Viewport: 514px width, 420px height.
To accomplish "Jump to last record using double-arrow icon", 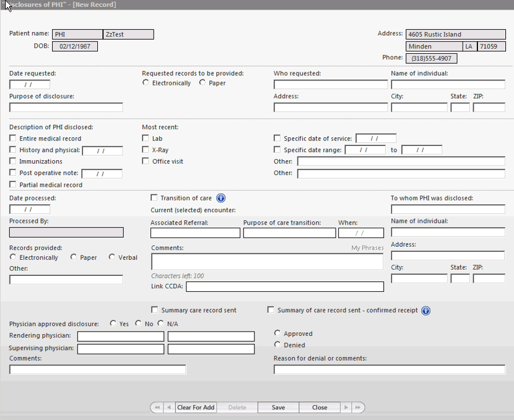I will (x=358, y=408).
